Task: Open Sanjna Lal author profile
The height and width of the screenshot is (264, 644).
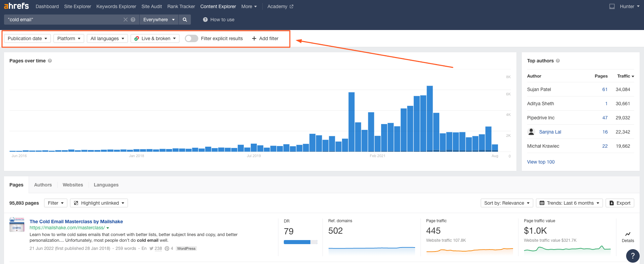Action: click(550, 132)
